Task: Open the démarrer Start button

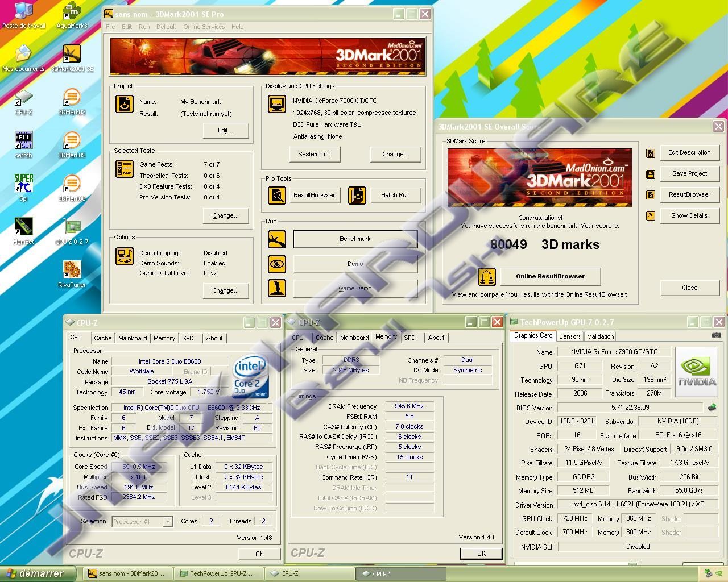Action: (38, 573)
